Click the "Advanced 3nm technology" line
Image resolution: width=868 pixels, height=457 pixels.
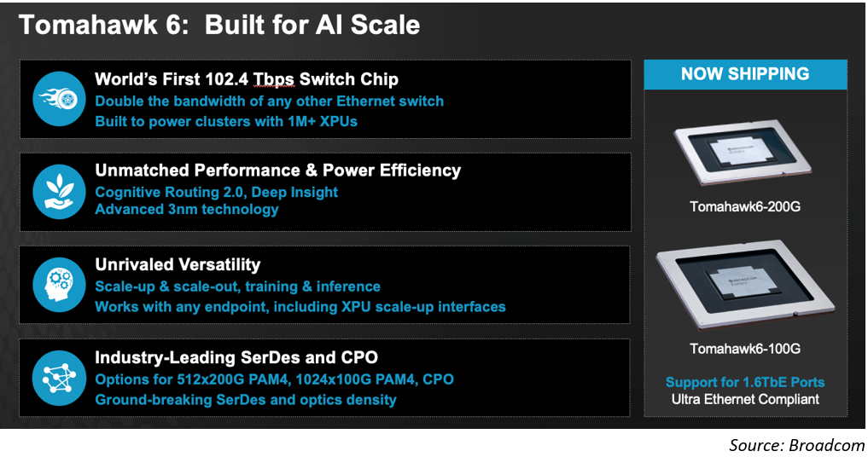(x=186, y=210)
